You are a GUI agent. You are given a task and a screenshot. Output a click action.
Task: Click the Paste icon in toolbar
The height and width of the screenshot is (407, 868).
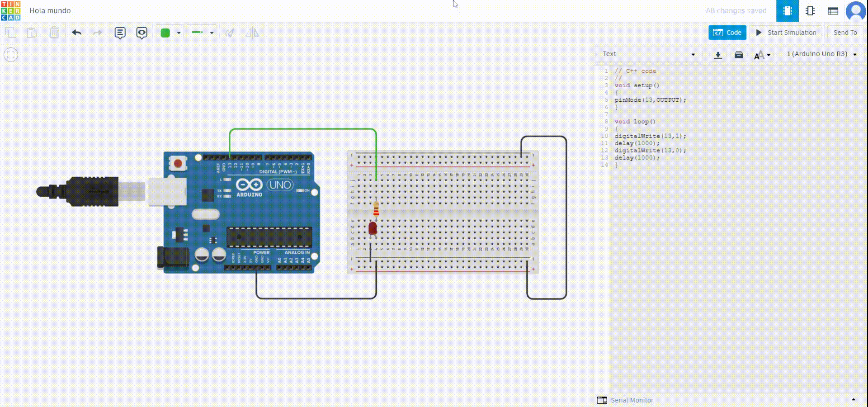(32, 33)
